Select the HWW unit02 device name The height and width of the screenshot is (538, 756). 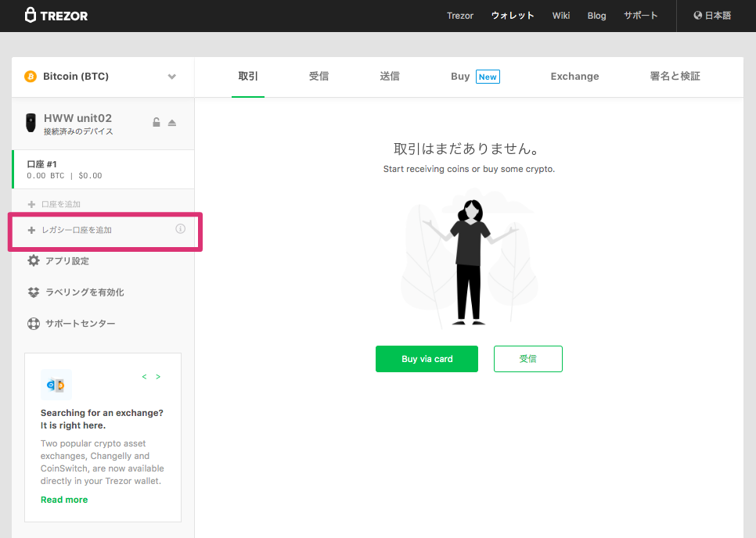(77, 118)
